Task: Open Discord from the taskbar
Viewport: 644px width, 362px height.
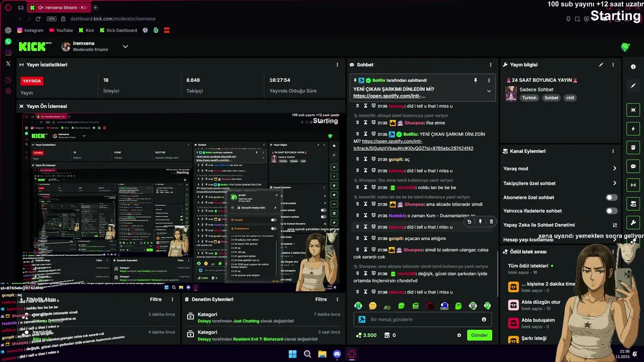Action: (337, 354)
